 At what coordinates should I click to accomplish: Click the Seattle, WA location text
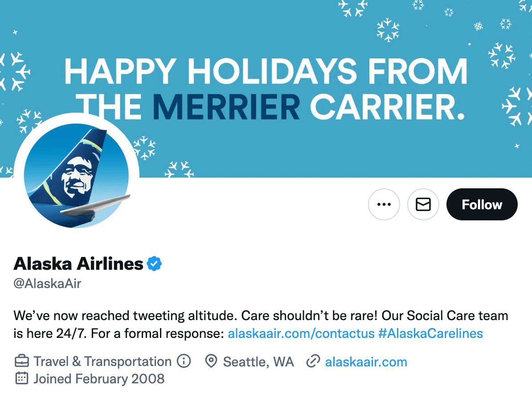[258, 362]
